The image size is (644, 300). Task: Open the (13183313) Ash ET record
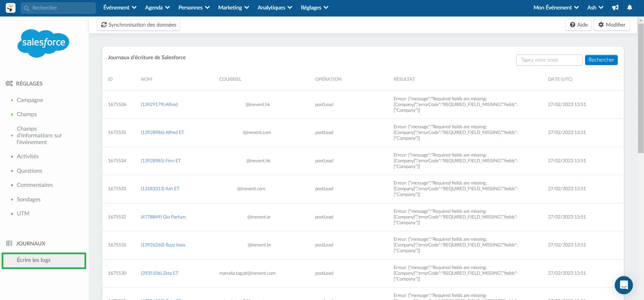(160, 189)
